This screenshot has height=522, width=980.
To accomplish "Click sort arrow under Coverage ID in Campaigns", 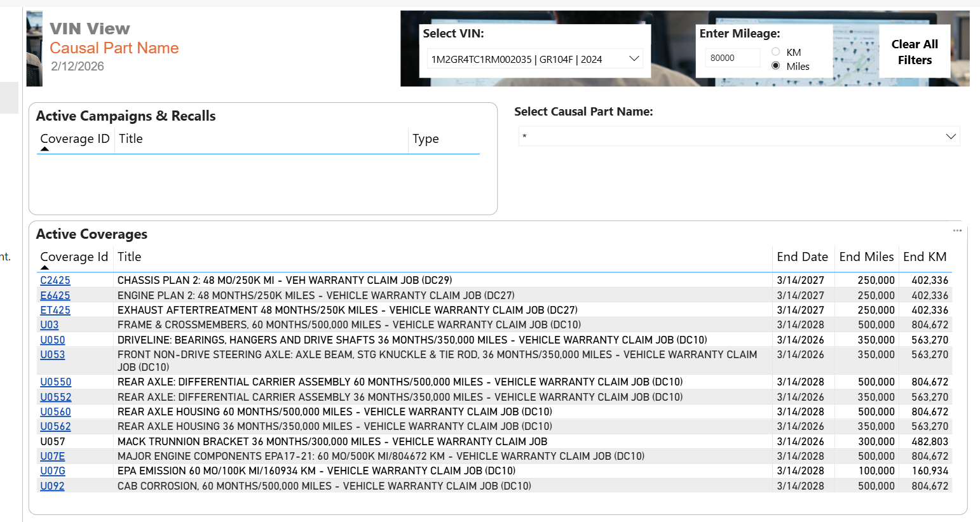I will [x=44, y=149].
